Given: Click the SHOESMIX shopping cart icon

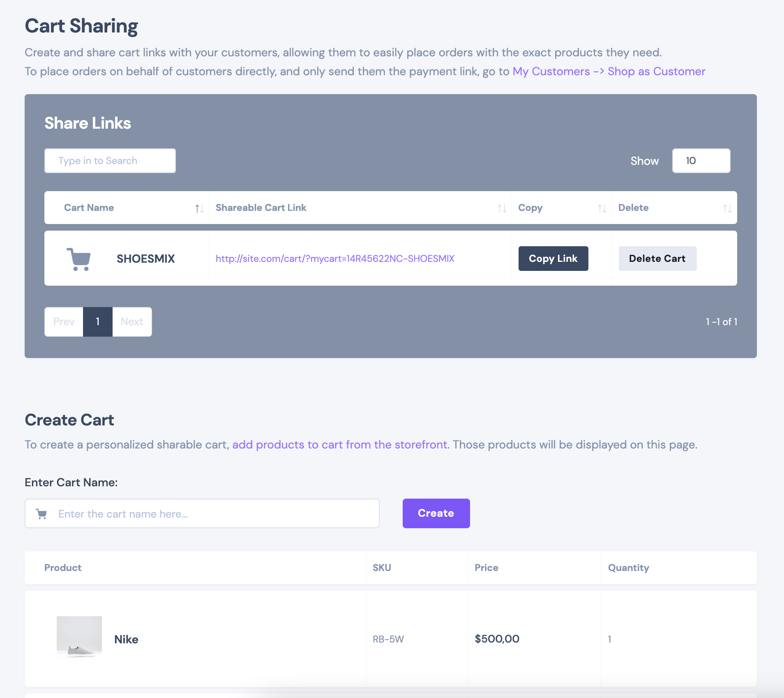Looking at the screenshot, I should [x=78, y=259].
